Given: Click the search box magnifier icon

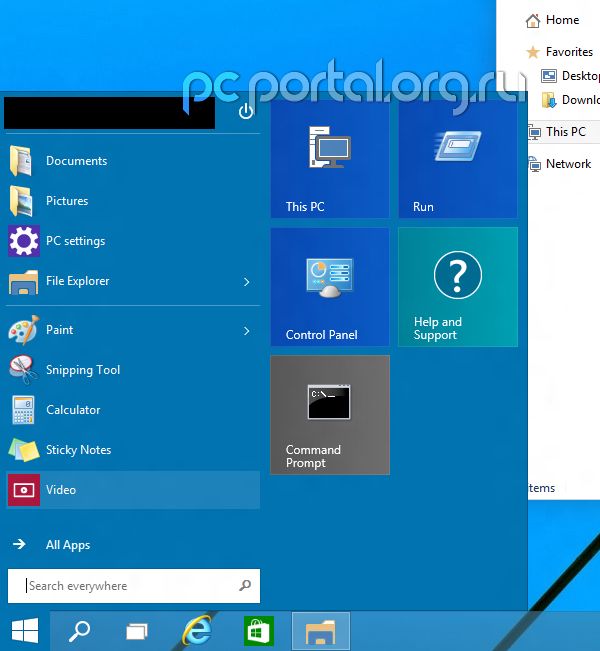Looking at the screenshot, I should tap(245, 585).
